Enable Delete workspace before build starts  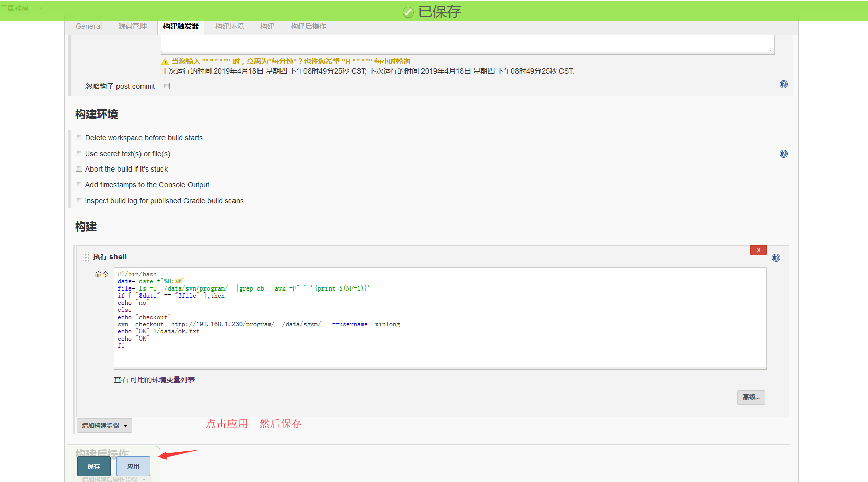(79, 137)
